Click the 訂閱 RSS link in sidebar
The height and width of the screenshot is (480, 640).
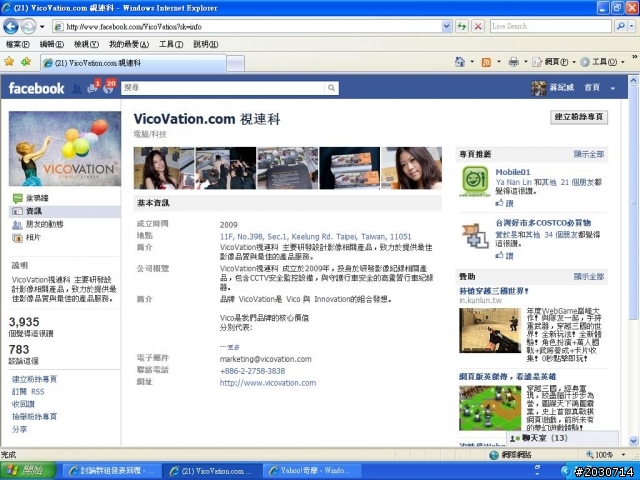click(x=28, y=391)
